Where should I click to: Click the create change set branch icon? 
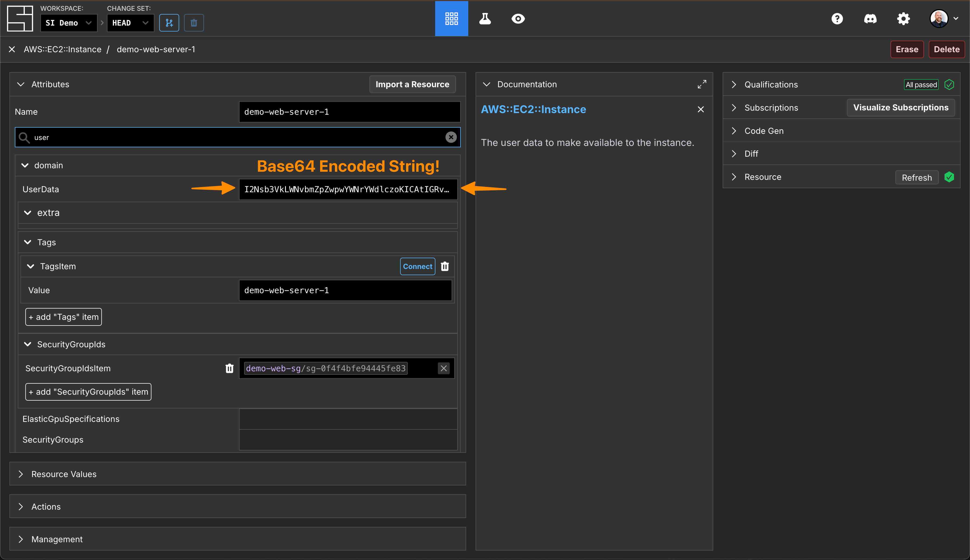coord(169,23)
